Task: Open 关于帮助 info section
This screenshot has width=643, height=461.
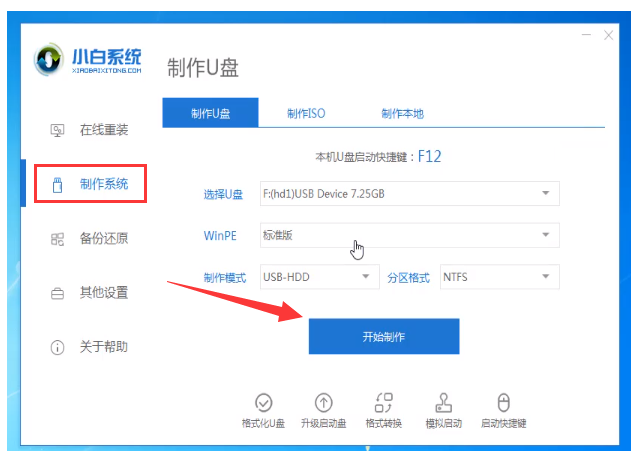Action: [x=90, y=347]
